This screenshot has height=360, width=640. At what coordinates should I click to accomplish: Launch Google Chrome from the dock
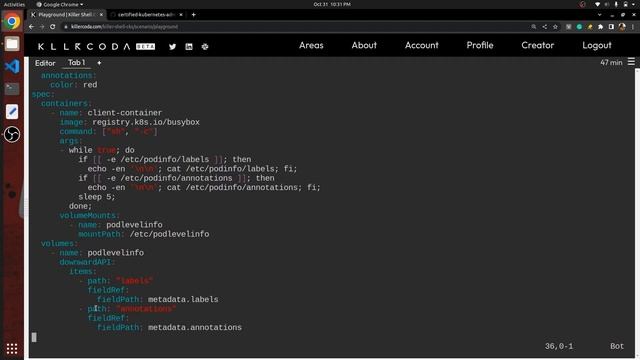[x=12, y=21]
